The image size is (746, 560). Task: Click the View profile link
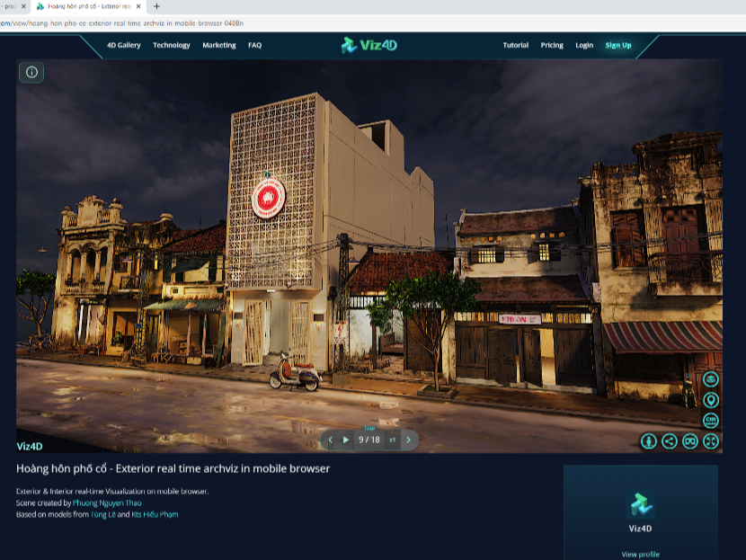[x=641, y=553]
